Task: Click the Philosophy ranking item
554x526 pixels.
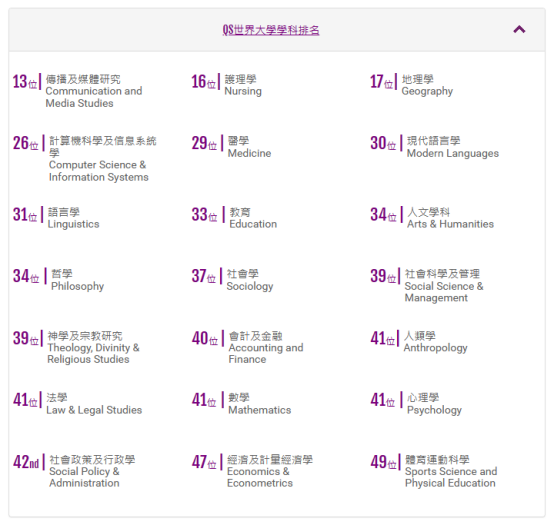Action: (x=58, y=280)
